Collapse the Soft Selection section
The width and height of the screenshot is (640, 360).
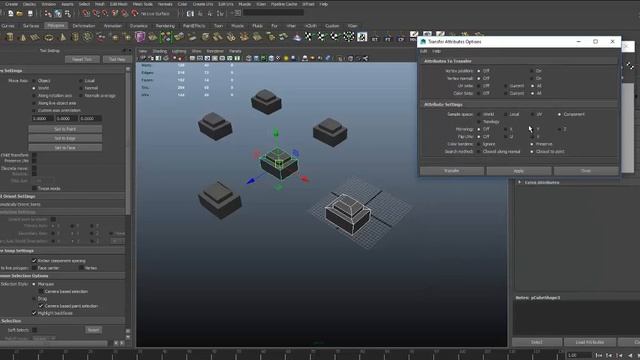(x=62, y=321)
